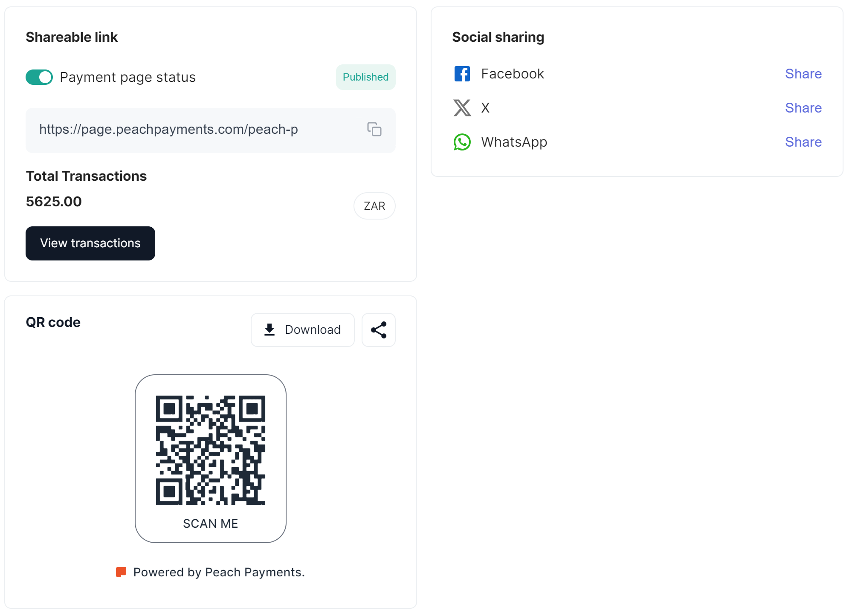This screenshot has height=616, width=849.
Task: Toggle the Payment page status switch
Action: (x=39, y=77)
